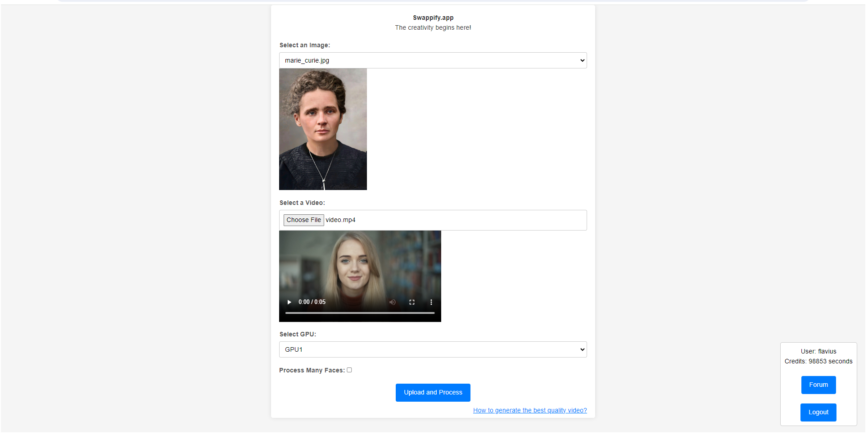Click 'User: flavius' text
The width and height of the screenshot is (868, 435).
click(x=818, y=351)
